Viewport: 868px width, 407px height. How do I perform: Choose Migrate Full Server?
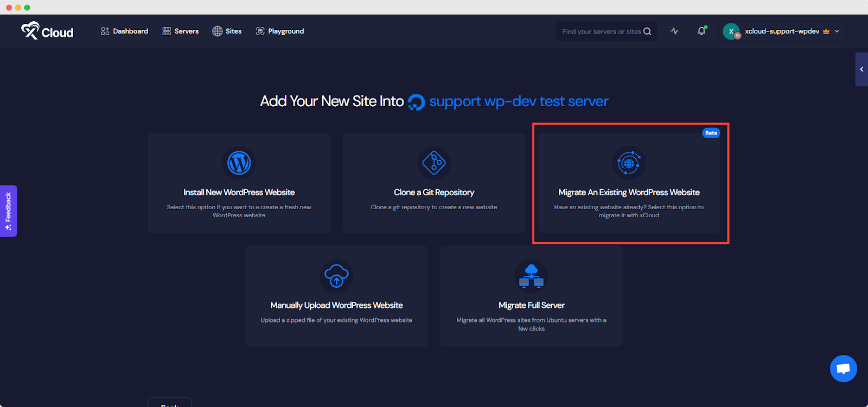(532, 296)
